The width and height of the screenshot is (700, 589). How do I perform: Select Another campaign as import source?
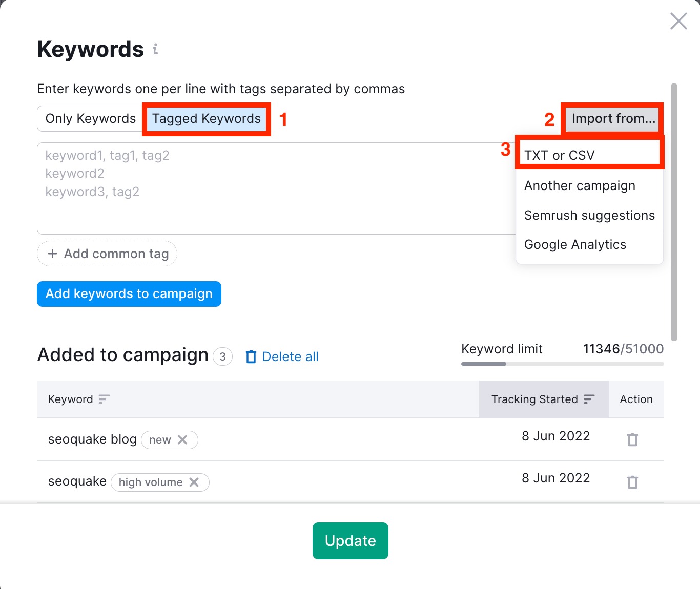point(580,185)
